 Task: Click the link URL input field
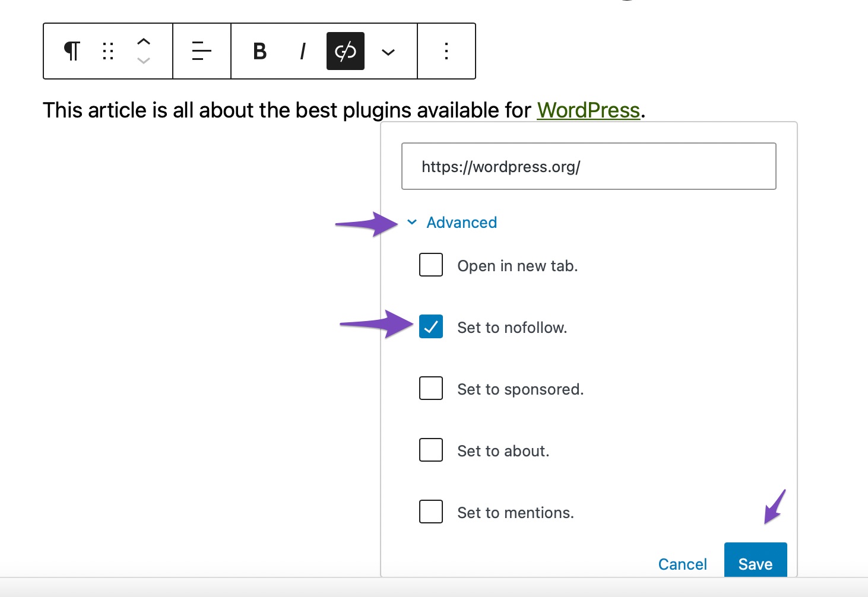coord(588,166)
